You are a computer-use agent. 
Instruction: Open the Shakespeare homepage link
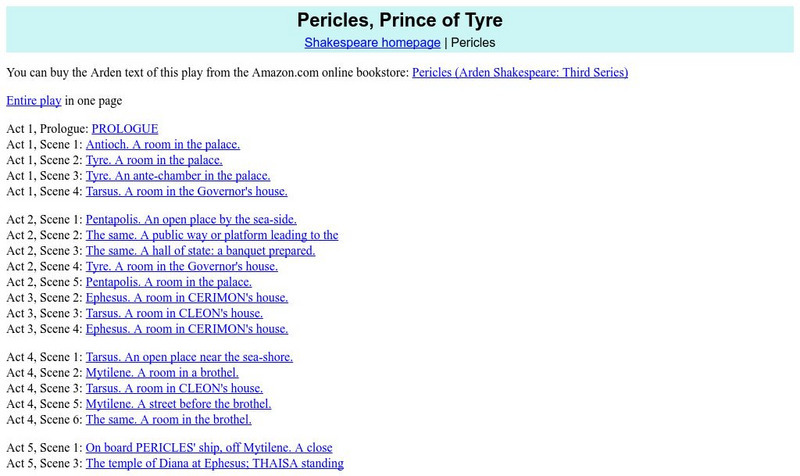pyautogui.click(x=372, y=43)
